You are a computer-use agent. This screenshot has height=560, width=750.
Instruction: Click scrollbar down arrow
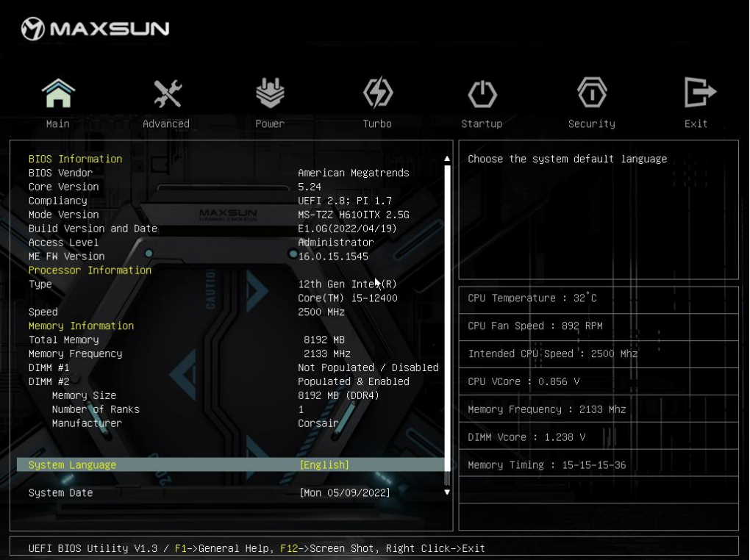[x=447, y=492]
